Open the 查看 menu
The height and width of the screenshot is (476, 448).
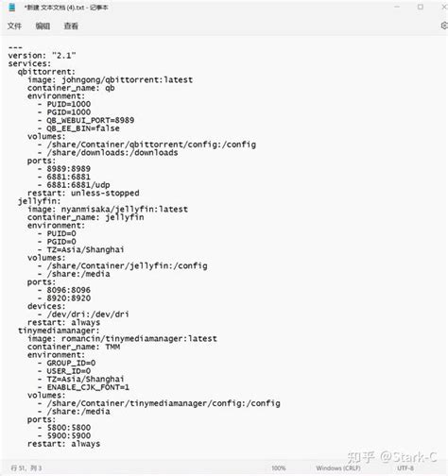click(x=71, y=26)
